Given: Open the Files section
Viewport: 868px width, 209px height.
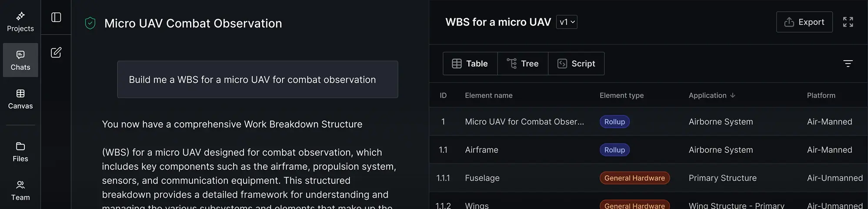Looking at the screenshot, I should (x=20, y=152).
